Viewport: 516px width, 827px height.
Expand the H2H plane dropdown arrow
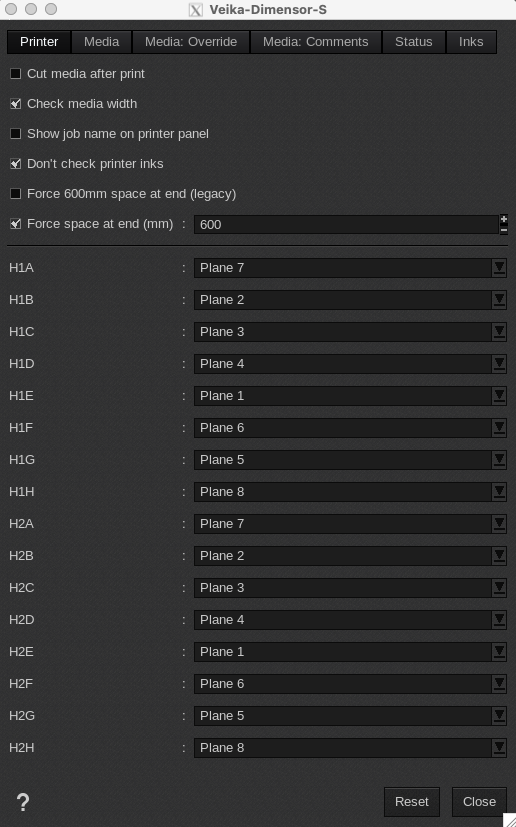pyautogui.click(x=499, y=748)
